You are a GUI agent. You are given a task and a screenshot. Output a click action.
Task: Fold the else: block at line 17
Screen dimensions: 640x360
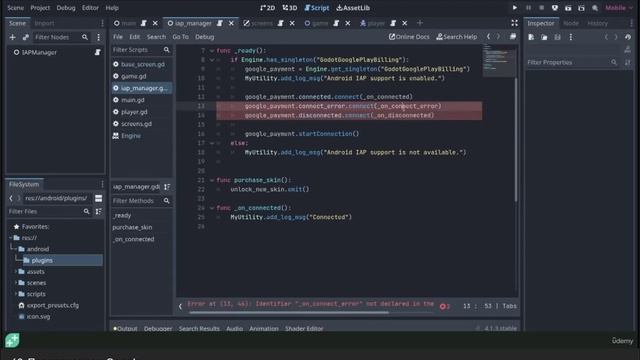212,143
